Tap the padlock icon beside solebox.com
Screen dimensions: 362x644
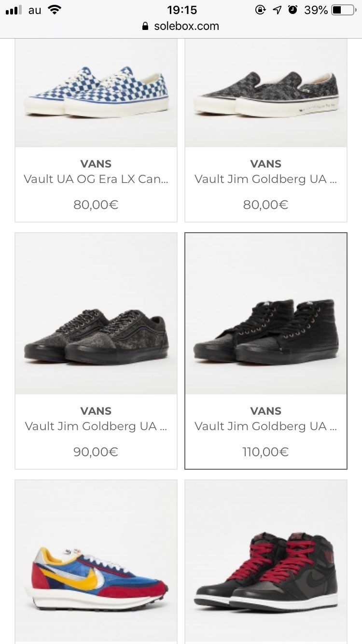[x=145, y=26]
